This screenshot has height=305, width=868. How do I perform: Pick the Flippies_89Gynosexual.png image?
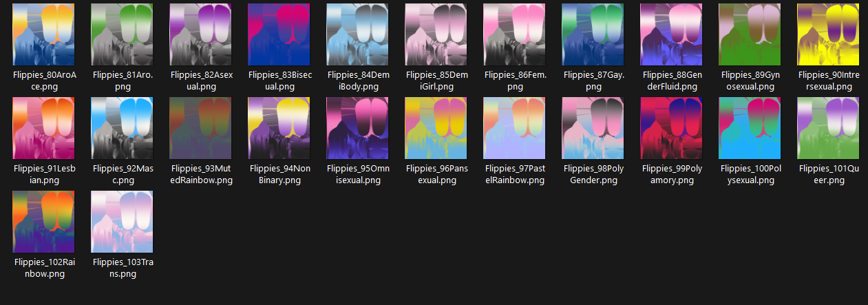750,34
